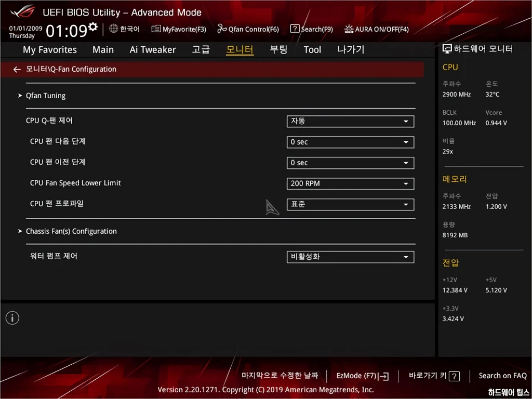The width and height of the screenshot is (532, 399).
Task: Click the globe language icon
Action: tap(113, 29)
